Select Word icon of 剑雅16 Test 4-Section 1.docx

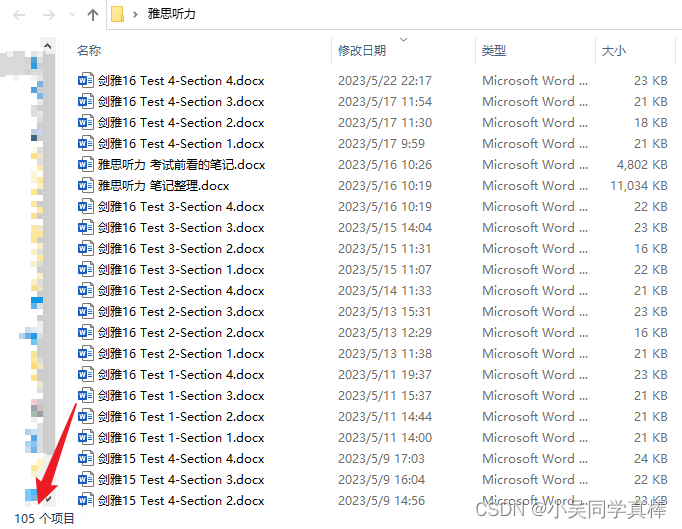pos(86,144)
